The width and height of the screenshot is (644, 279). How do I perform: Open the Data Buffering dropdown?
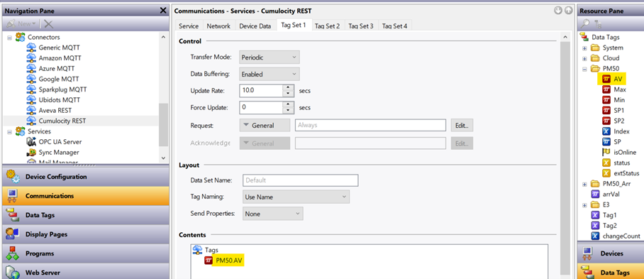(x=269, y=75)
